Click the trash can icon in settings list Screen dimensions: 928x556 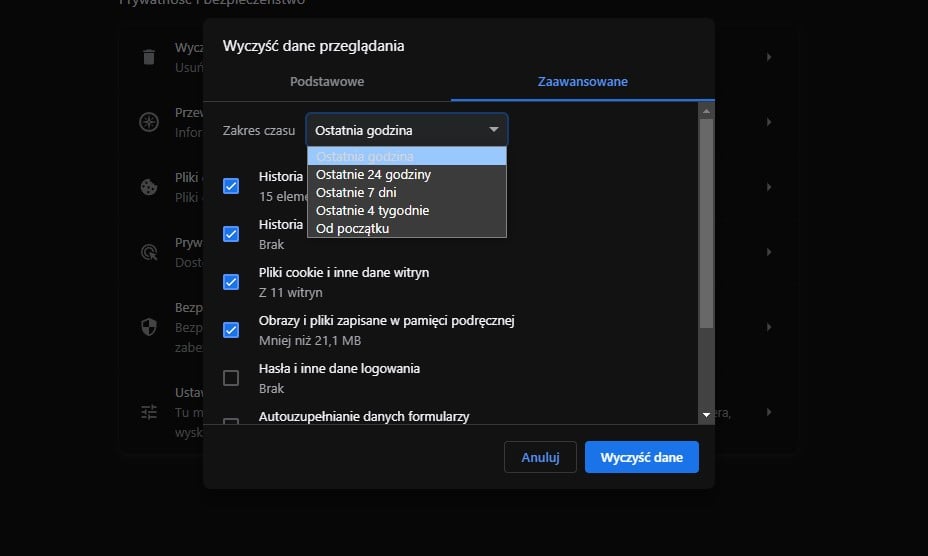(149, 56)
